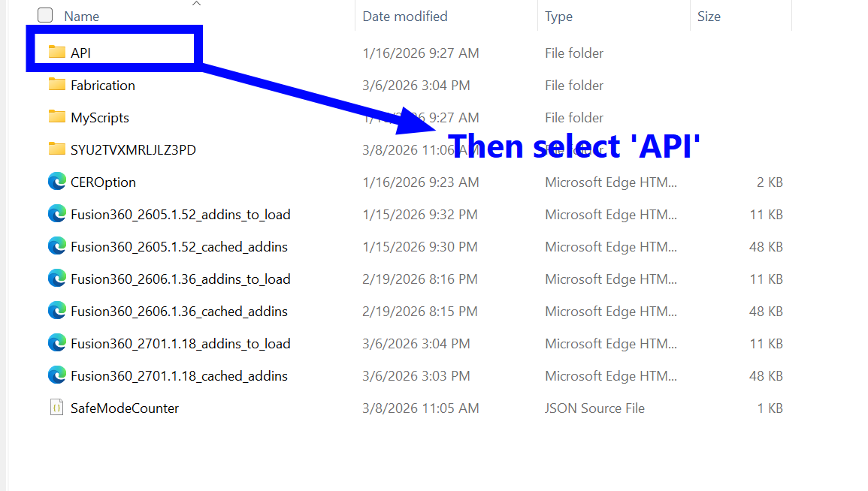Click the Fusion360_2701.1.18_cached_addins Edge icon
The image size is (868, 491).
click(x=57, y=375)
